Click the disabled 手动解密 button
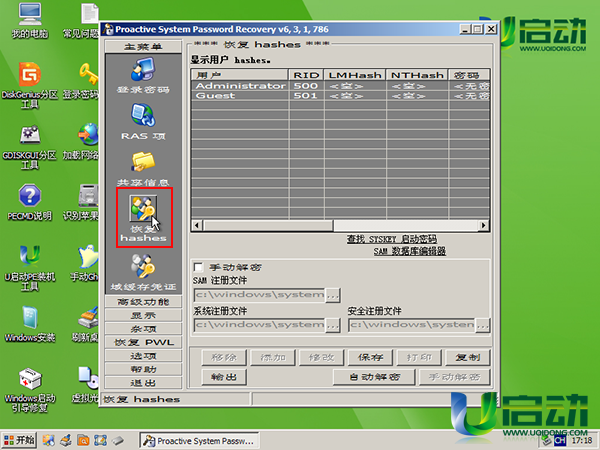This screenshot has width=600, height=450. 455,377
